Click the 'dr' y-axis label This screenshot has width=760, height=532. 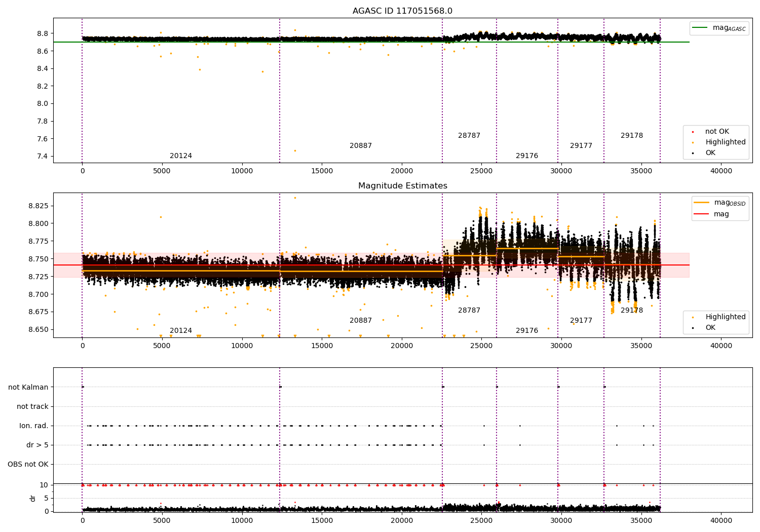point(32,498)
